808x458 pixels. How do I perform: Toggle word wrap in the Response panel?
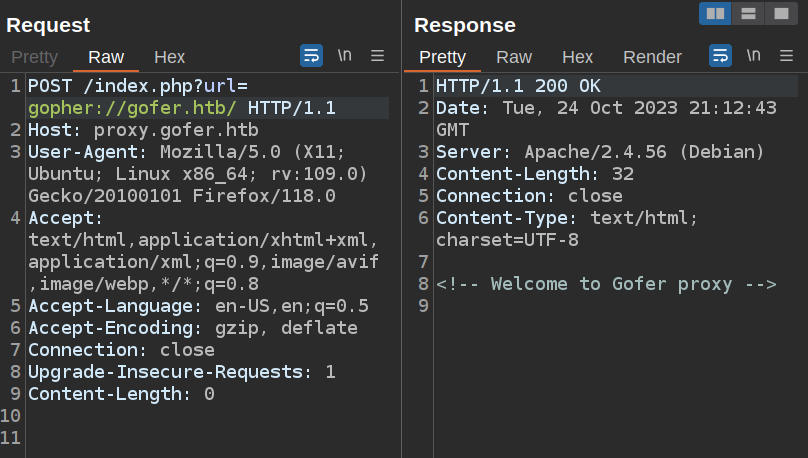pyautogui.click(x=720, y=56)
